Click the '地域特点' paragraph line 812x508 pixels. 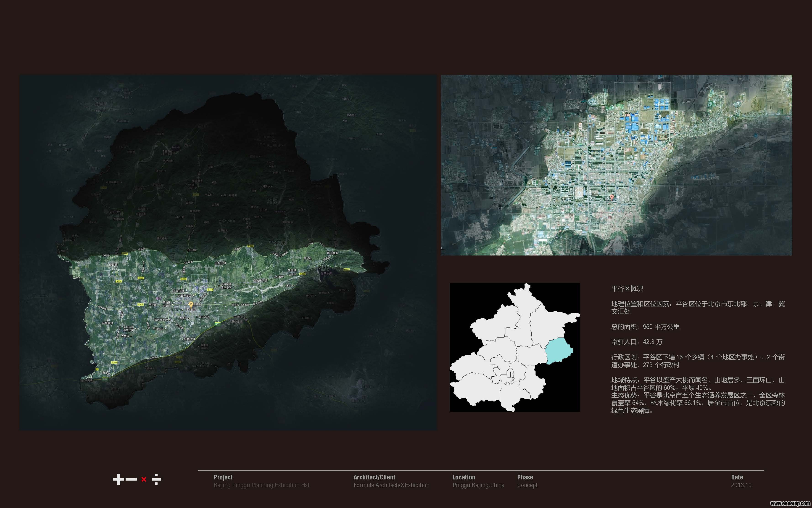[698, 384]
